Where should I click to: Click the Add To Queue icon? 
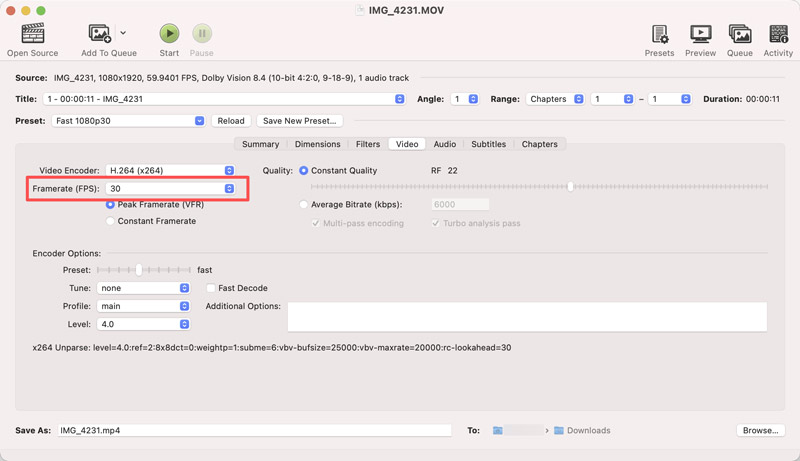(x=100, y=34)
